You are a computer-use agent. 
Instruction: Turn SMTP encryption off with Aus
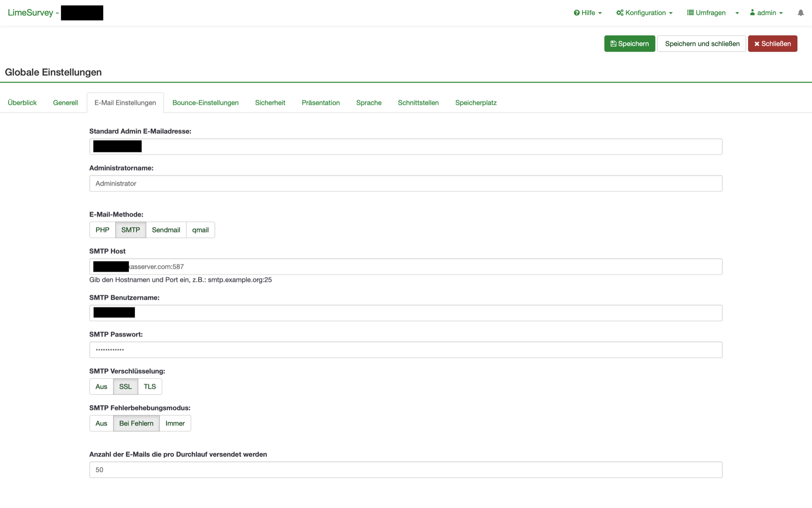click(x=101, y=387)
